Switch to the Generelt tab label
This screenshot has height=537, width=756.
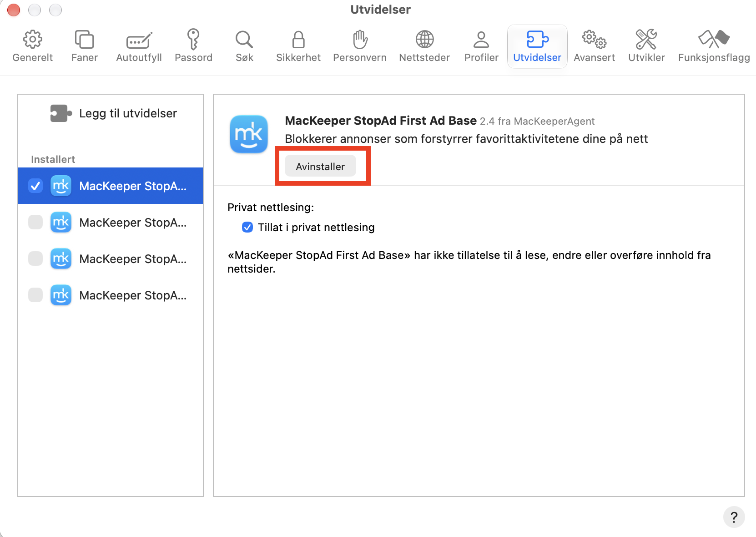(33, 58)
